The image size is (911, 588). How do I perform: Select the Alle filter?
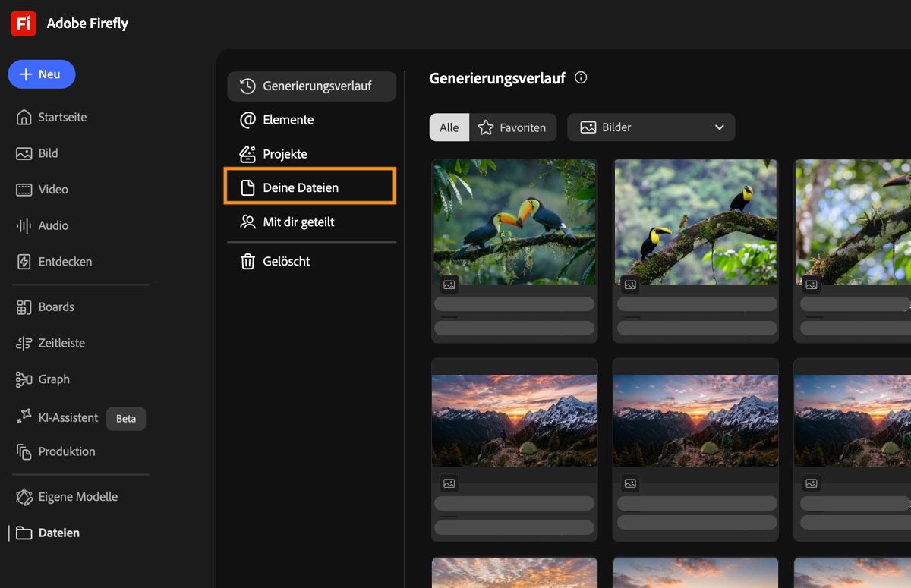[449, 127]
